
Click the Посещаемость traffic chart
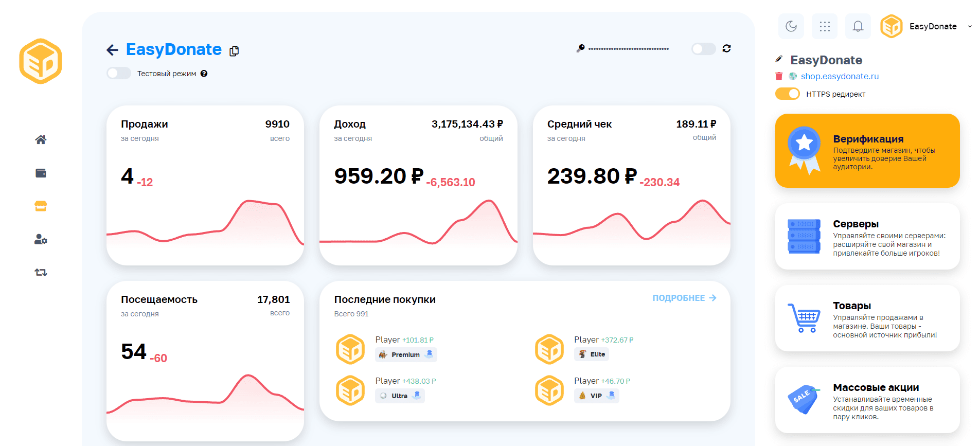tap(205, 395)
